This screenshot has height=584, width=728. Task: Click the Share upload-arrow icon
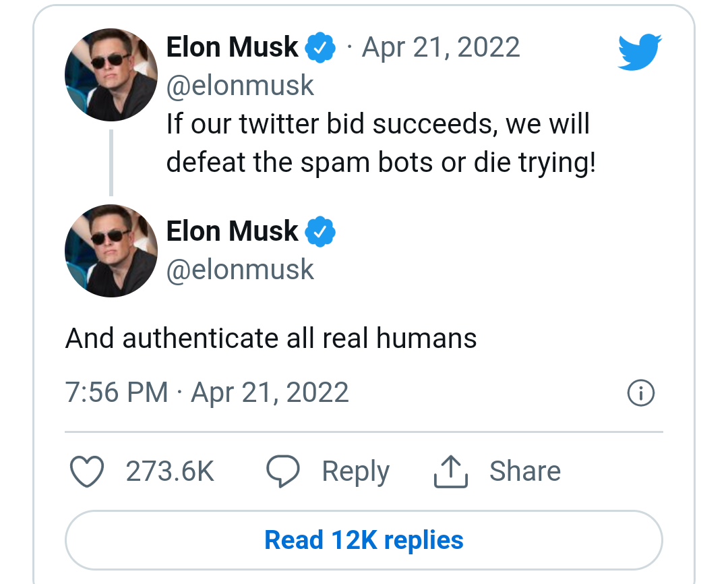point(450,471)
